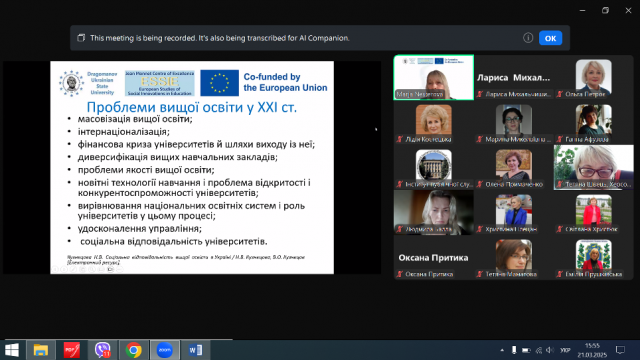Screen dimensions: 640x360
Task: Switch to Zoom via its taskbar icon
Action: (164, 350)
